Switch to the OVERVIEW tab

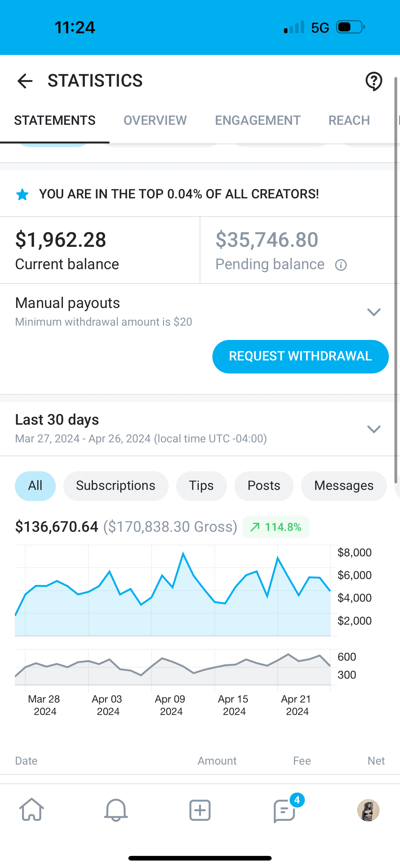click(155, 120)
